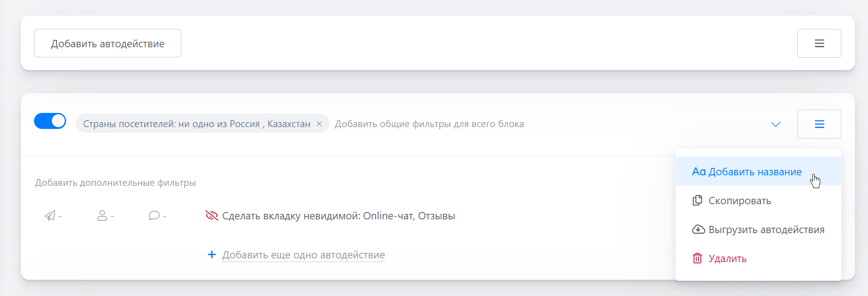The width and height of the screenshot is (868, 296).
Task: Close the blue hamburger menu of block
Action: (x=819, y=124)
